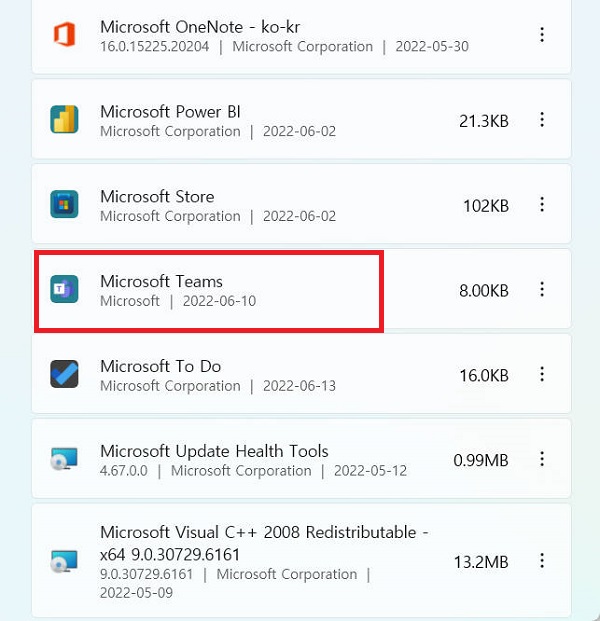Click the Teams install date 2022-06-10

click(219, 301)
